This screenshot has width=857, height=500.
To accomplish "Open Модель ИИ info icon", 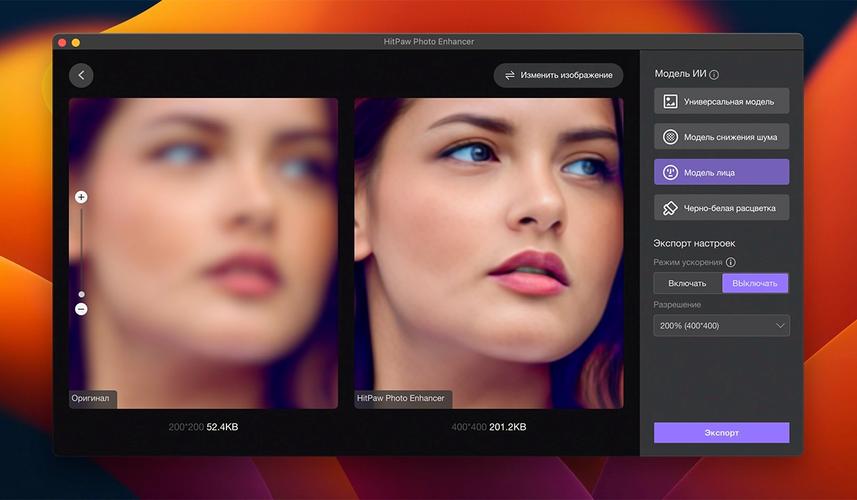I will click(x=714, y=75).
